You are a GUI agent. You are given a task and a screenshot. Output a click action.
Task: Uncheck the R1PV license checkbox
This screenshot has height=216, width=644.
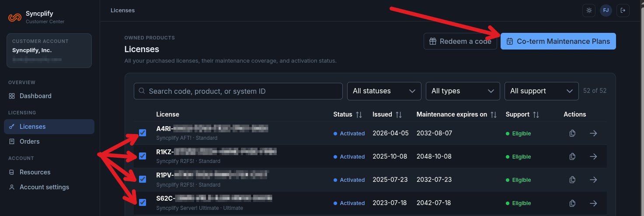click(143, 179)
